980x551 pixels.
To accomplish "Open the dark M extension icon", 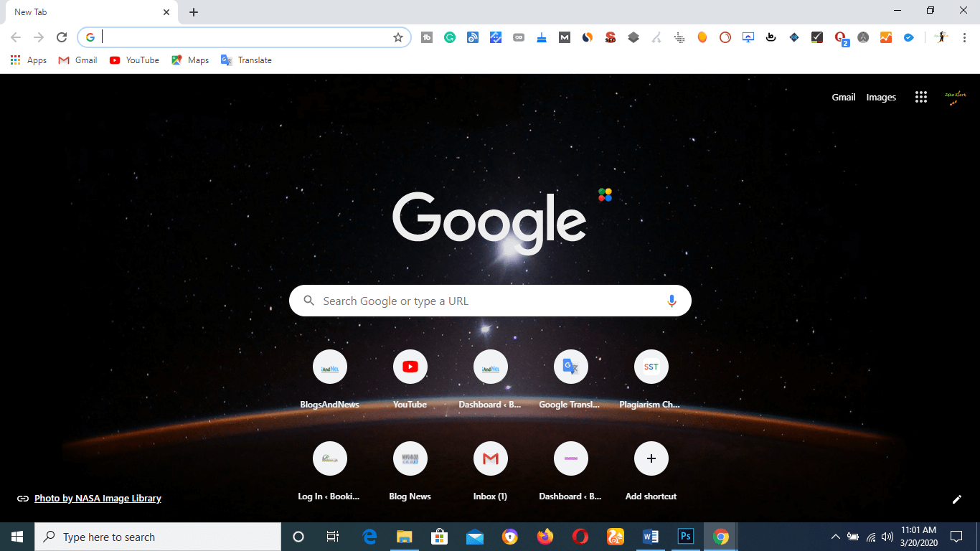I will (x=565, y=37).
